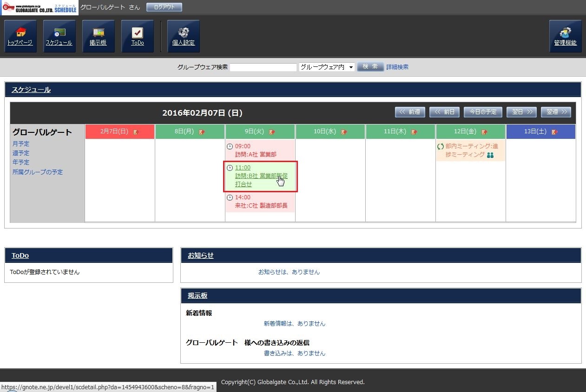Jump to 今日の予定

click(x=483, y=112)
